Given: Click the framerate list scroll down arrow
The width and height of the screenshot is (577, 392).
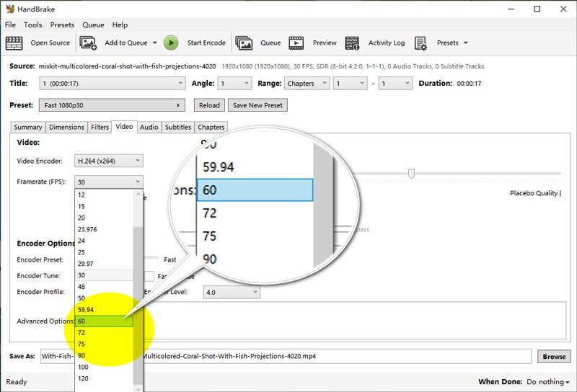Looking at the screenshot, I should coord(138,388).
